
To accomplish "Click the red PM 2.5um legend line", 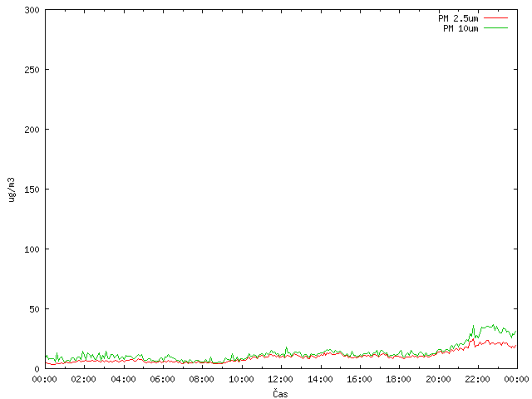I will coord(495,17).
